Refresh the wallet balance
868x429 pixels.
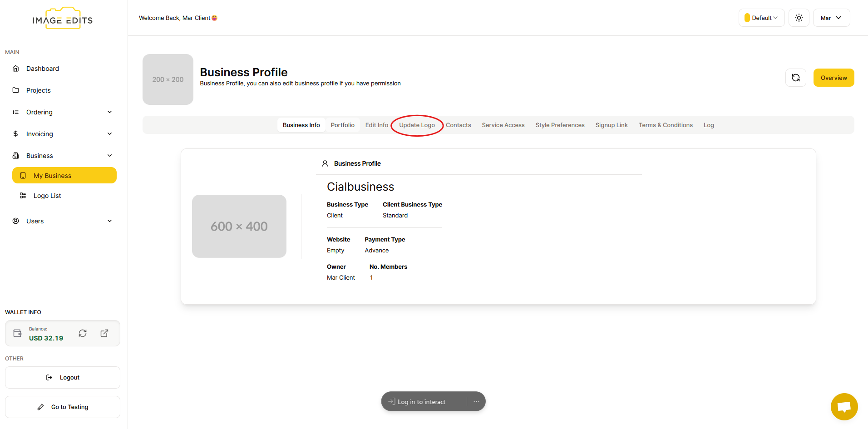(x=83, y=333)
